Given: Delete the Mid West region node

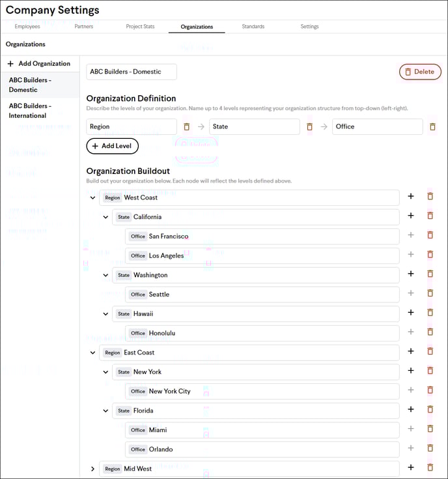Looking at the screenshot, I should [x=430, y=467].
